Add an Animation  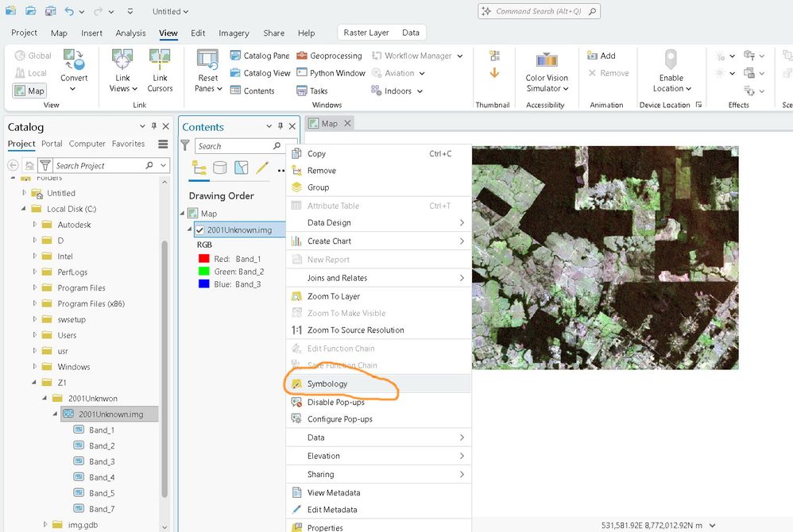(601, 56)
